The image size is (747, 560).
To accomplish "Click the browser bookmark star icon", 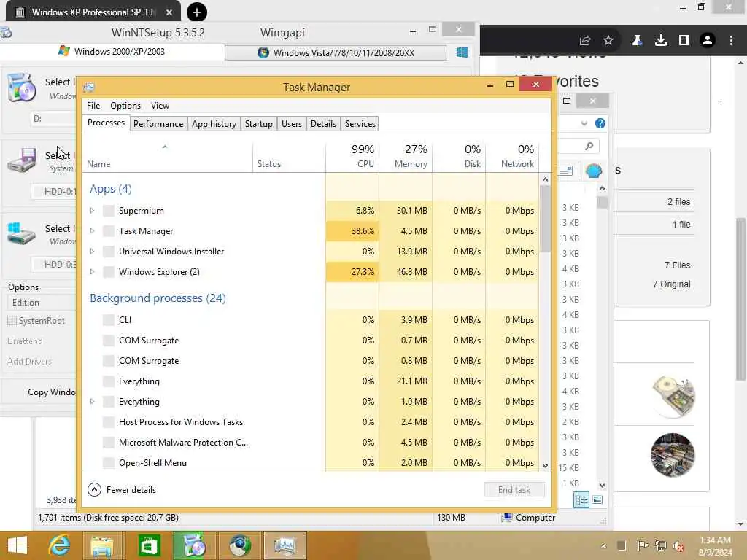I will 608,41.
